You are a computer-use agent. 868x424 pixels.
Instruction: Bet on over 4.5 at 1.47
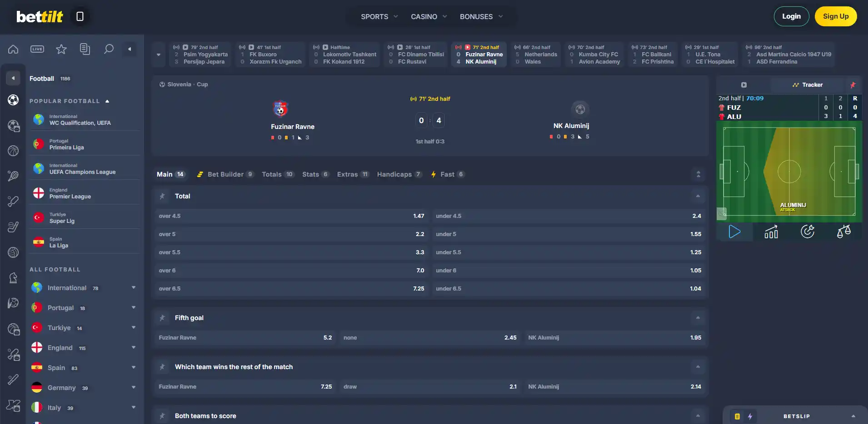[x=292, y=216]
